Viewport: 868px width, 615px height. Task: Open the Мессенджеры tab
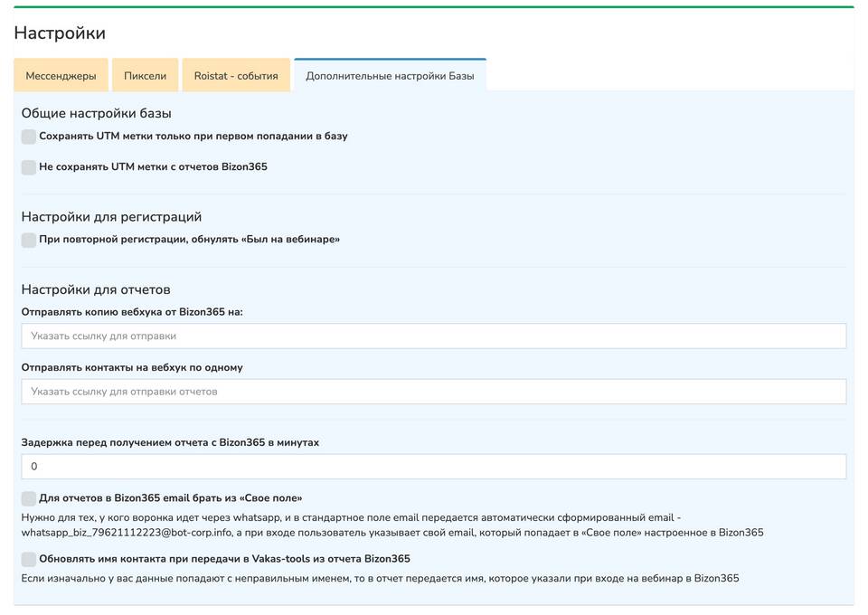point(61,76)
